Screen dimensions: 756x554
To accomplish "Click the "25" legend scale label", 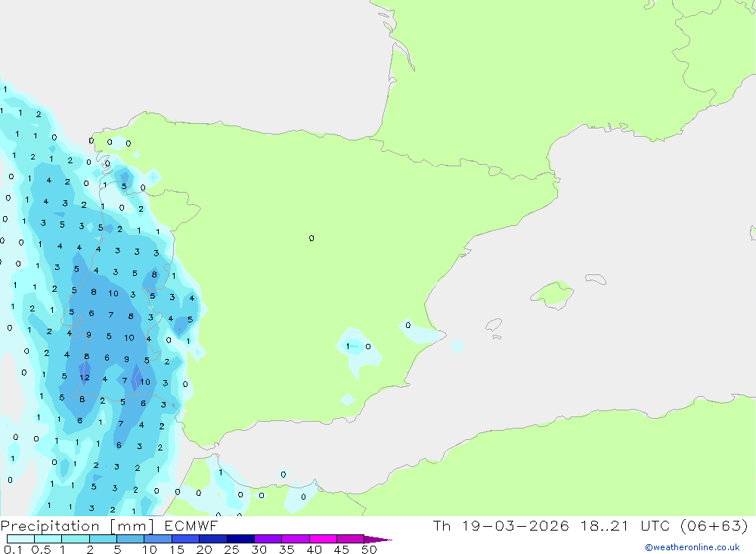I will tap(231, 549).
